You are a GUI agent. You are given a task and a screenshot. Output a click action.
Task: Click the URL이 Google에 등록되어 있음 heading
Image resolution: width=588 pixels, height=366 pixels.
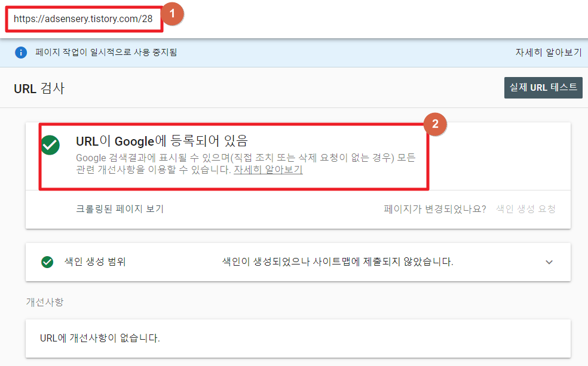(162, 142)
